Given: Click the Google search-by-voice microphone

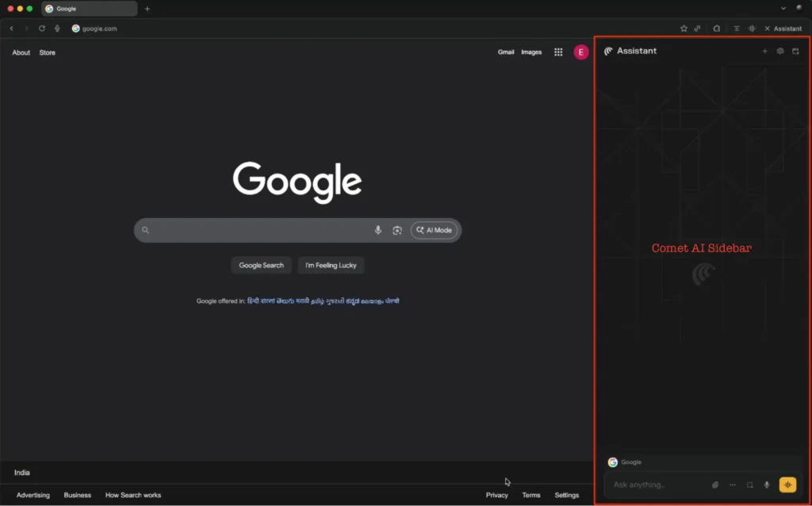Looking at the screenshot, I should click(378, 230).
